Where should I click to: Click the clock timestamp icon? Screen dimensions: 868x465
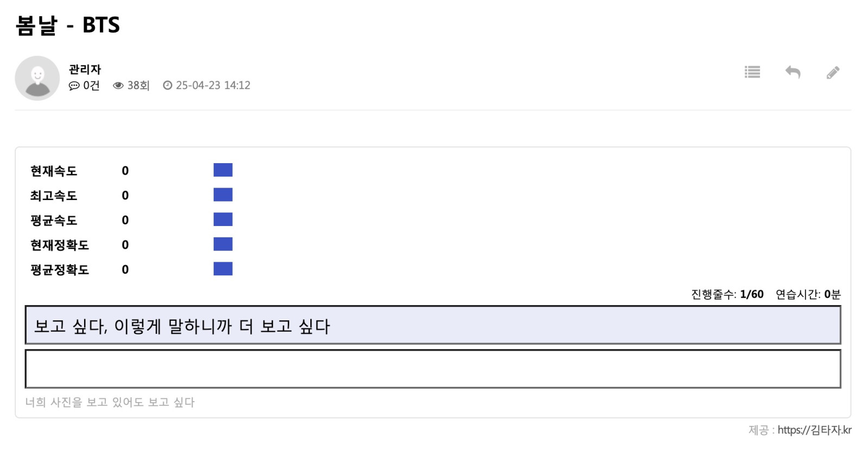point(168,86)
